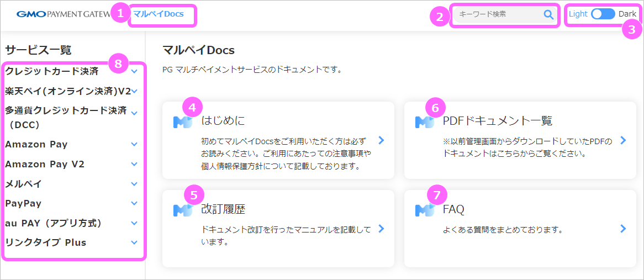Expand the Amazon Pay chevron
Screen dimensions: 644x280
tap(134, 144)
